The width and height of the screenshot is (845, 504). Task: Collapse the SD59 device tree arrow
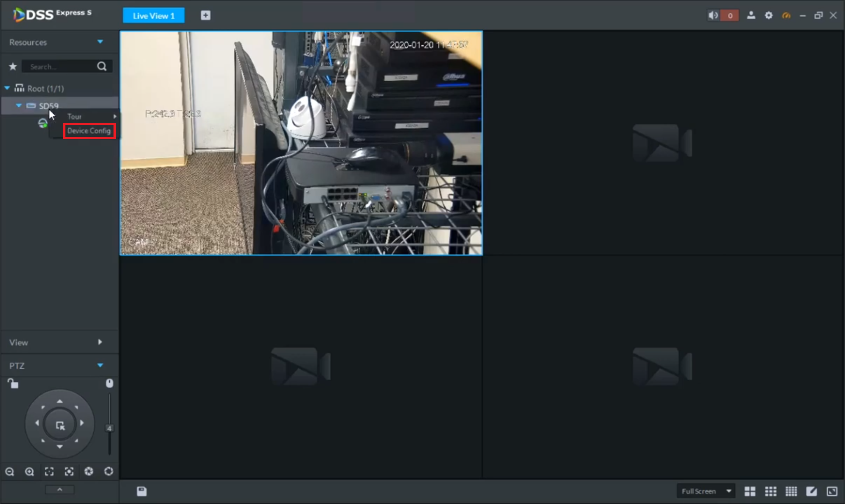(19, 105)
